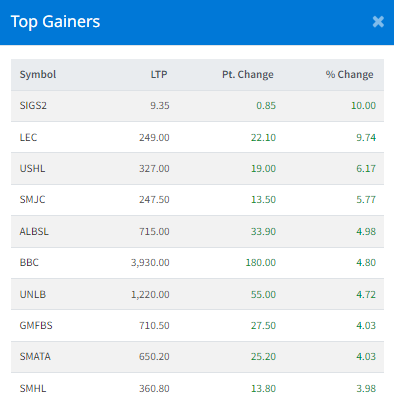Sort by LTP column header
Image resolution: width=394 pixels, height=400 pixels.
159,74
